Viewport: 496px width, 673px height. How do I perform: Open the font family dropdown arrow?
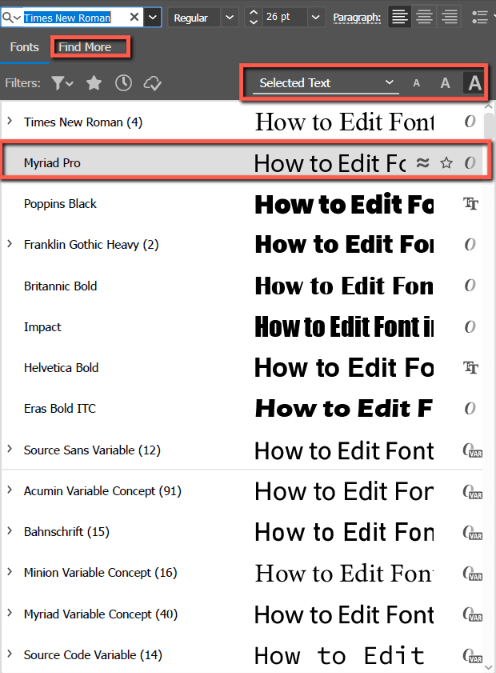coord(153,17)
